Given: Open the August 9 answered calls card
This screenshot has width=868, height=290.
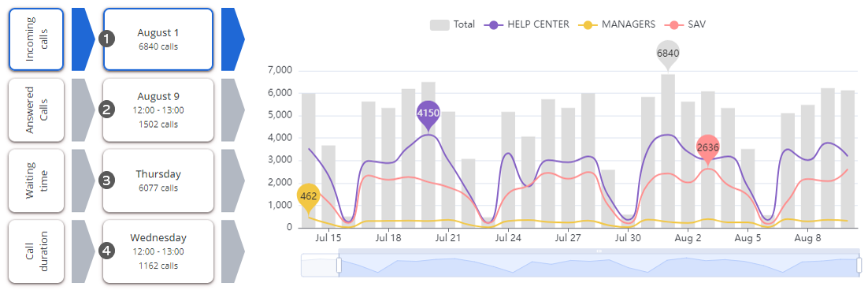Looking at the screenshot, I should (x=158, y=110).
